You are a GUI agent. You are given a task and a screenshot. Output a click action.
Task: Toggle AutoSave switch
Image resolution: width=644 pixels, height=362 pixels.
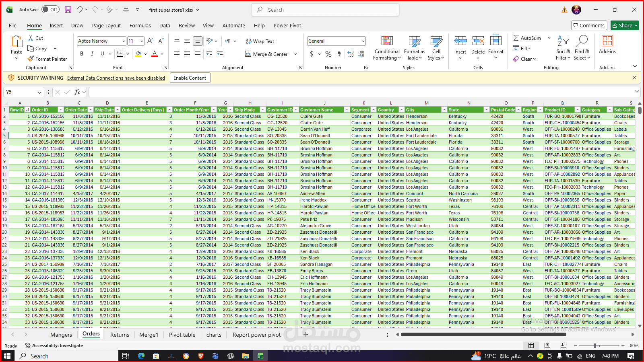pos(50,10)
